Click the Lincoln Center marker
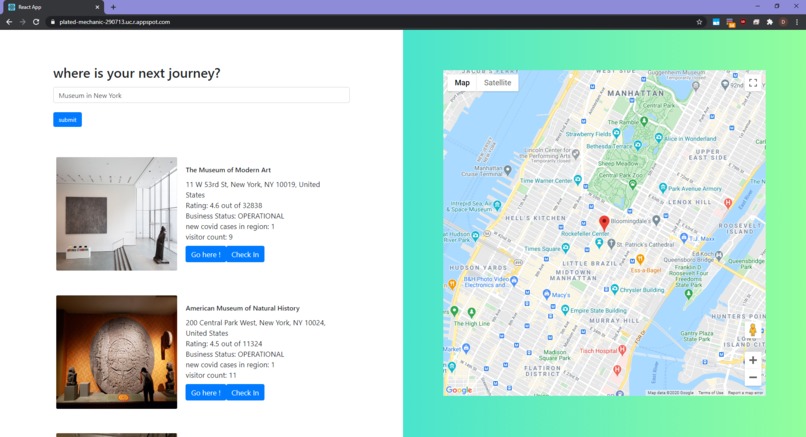Image resolution: width=806 pixels, height=437 pixels. [576, 153]
